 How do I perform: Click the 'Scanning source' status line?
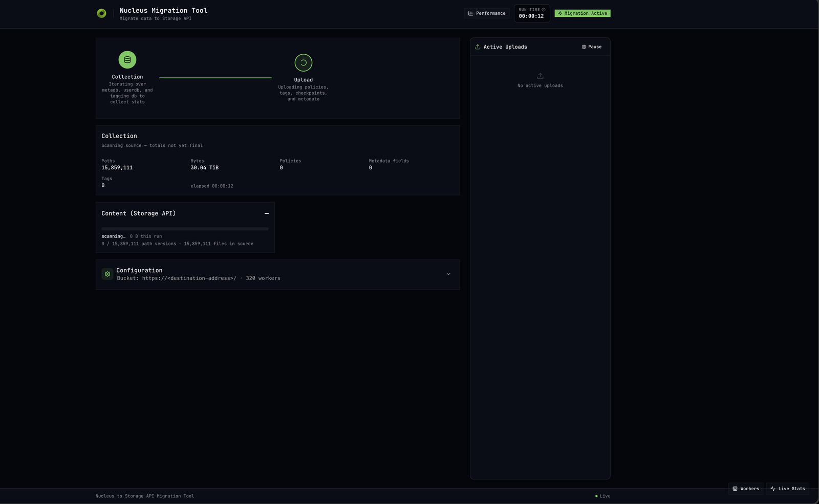pos(152,145)
